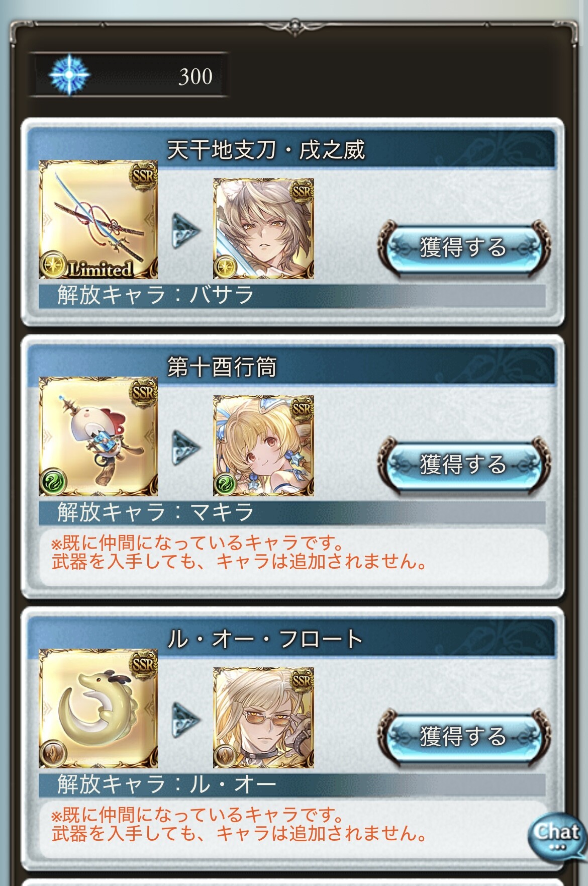The image size is (588, 886).
Task: Select the 天干地支刀・戊之威 katana weapon thumbnail
Action: [x=99, y=220]
